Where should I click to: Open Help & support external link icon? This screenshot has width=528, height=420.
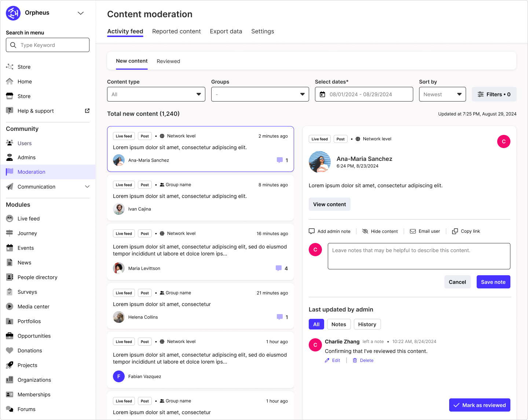(x=87, y=111)
